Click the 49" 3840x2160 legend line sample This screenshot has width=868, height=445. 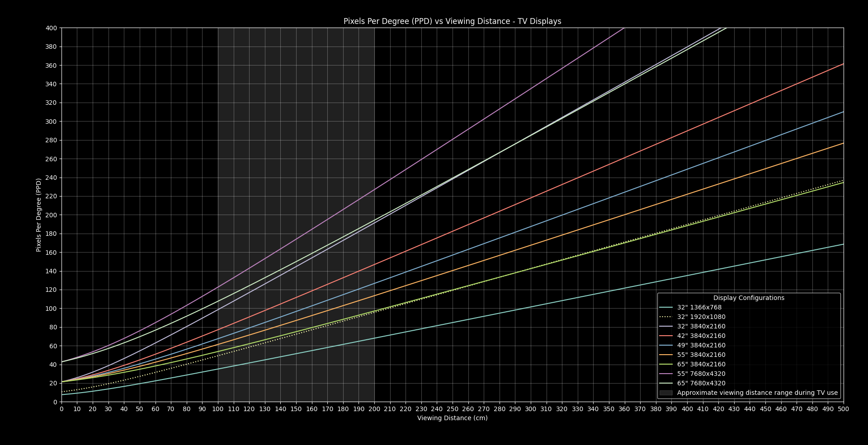pos(666,346)
